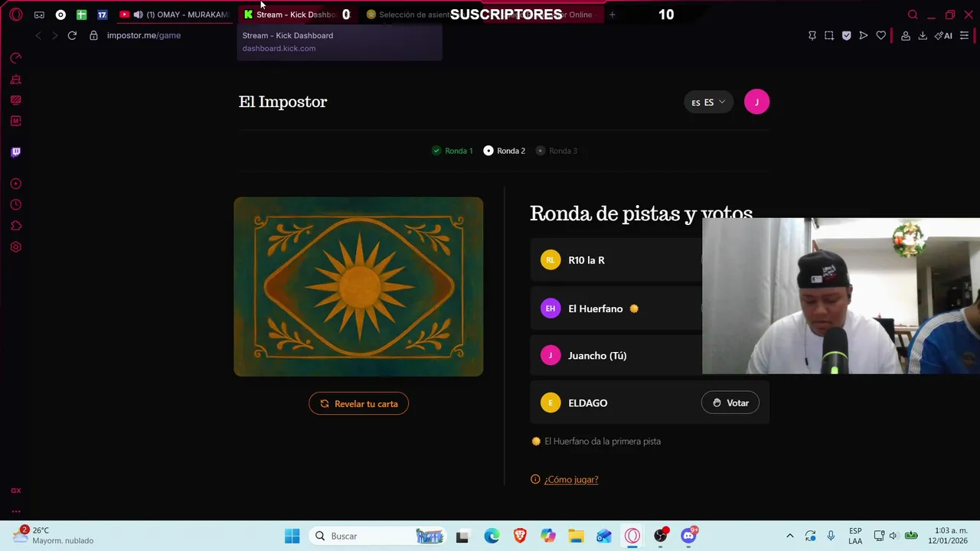Open the Opera menu logo
The width and height of the screenshot is (980, 551).
pyautogui.click(x=16, y=15)
